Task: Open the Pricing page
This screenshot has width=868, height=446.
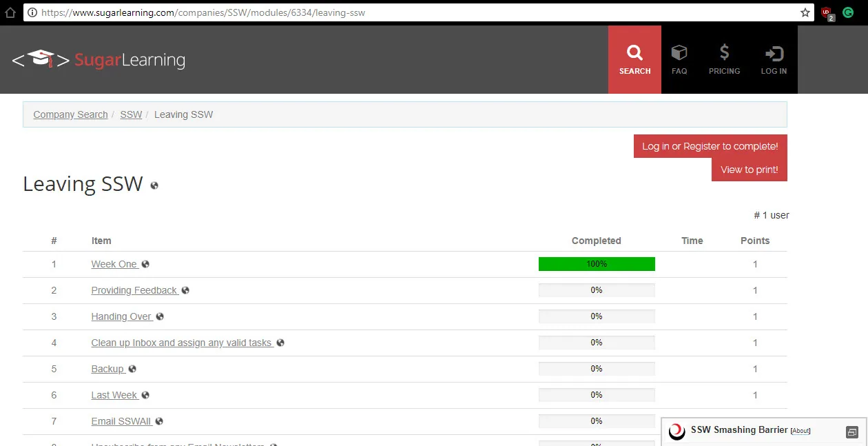Action: [724, 59]
